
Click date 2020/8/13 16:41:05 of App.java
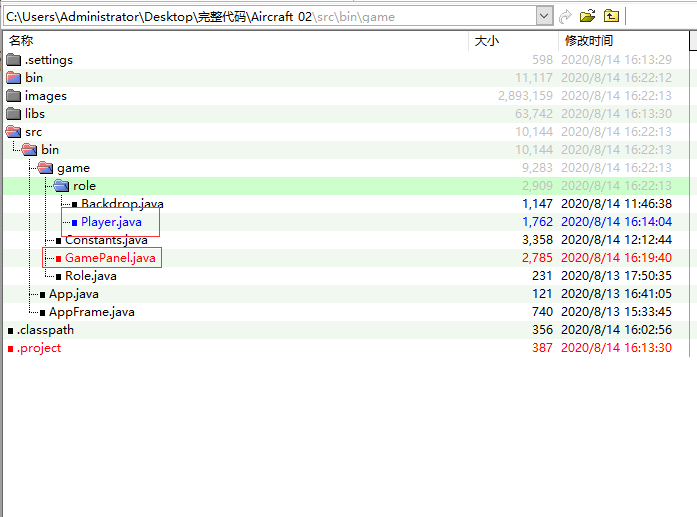click(616, 294)
